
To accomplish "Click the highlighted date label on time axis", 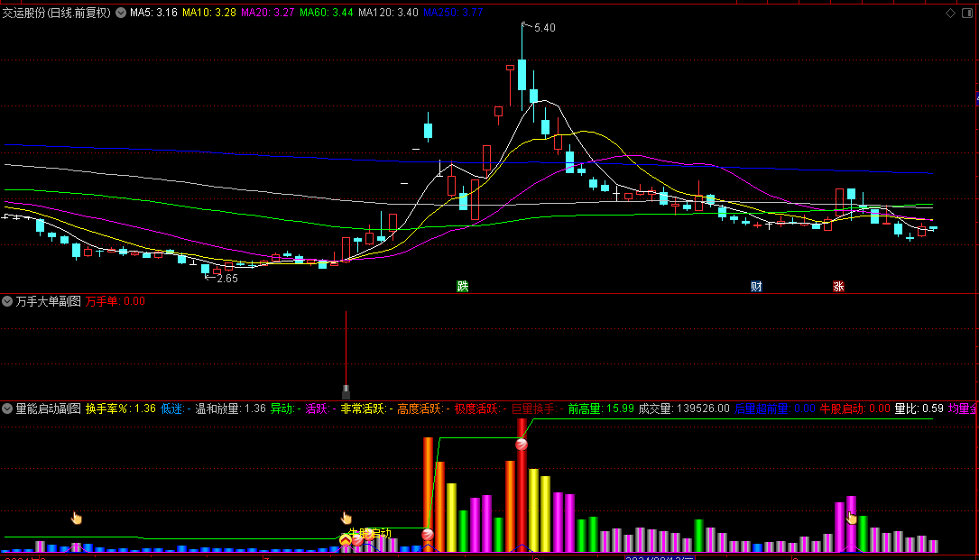I will click(660, 557).
